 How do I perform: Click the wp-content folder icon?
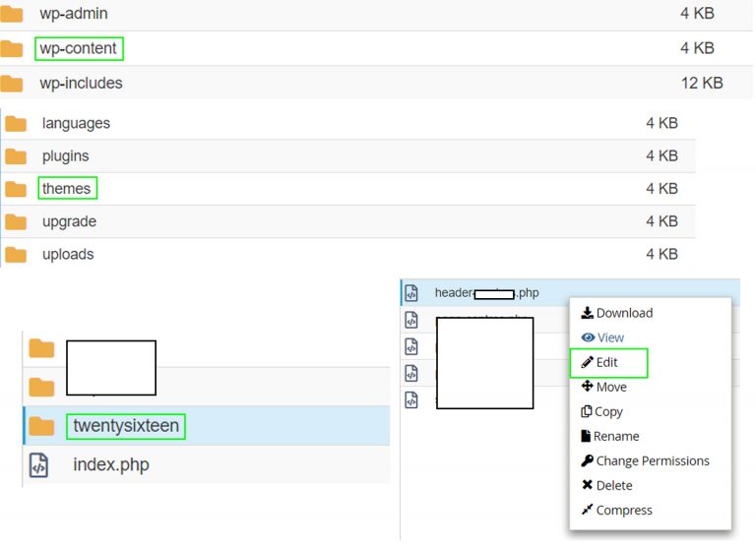(x=12, y=49)
